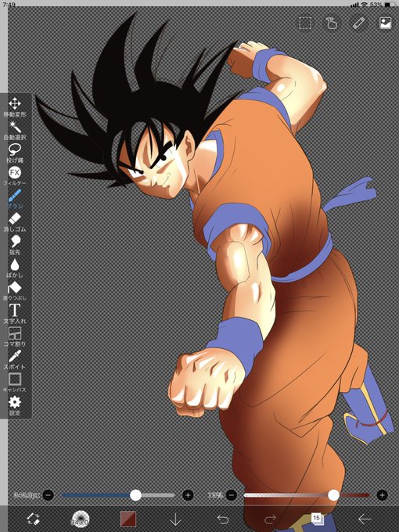Increase opacity with plus button
This screenshot has height=532, width=399.
tap(382, 495)
